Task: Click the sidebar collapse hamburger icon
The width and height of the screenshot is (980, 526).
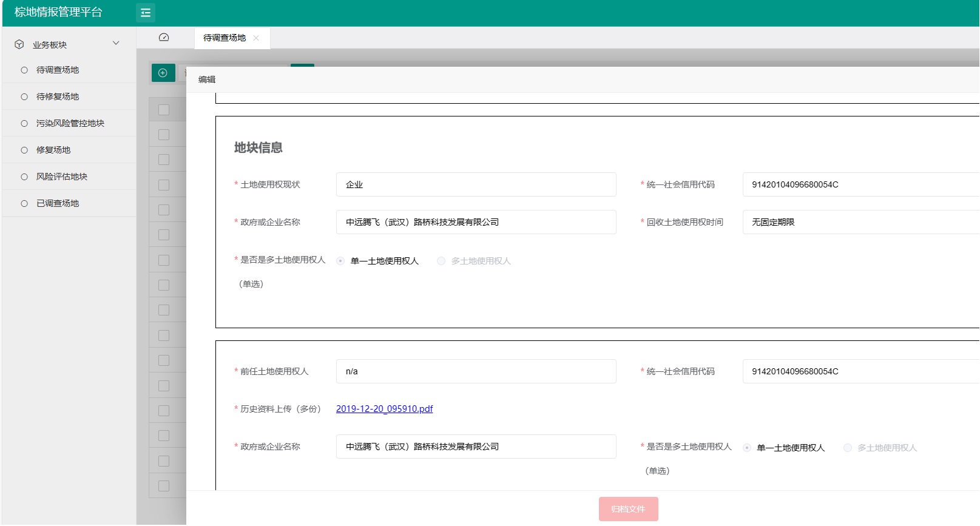Action: (x=146, y=13)
